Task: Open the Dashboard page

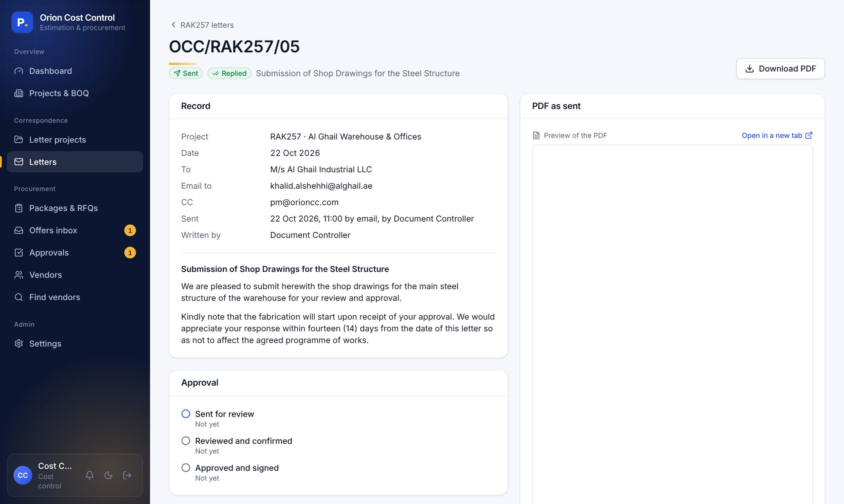Action: coord(75,71)
